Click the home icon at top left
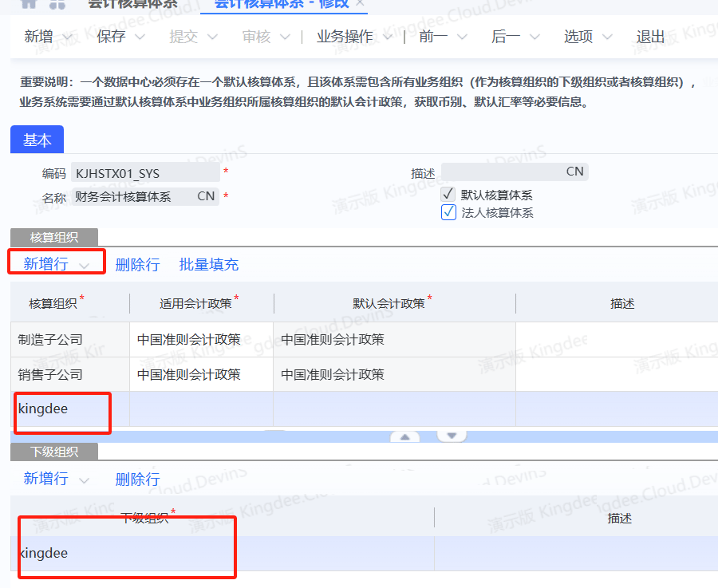Image resolution: width=718 pixels, height=588 pixels. (29, 4)
